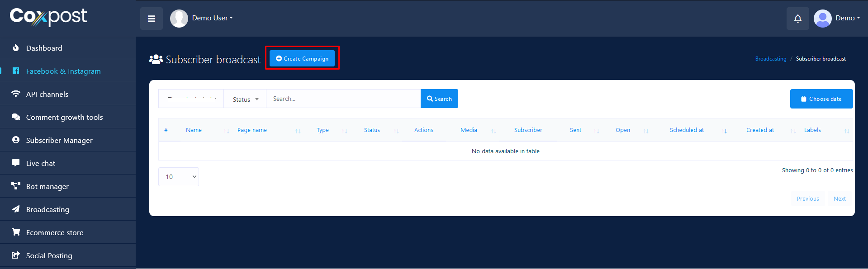Select Broadcasting in the sidebar
The height and width of the screenshot is (269, 868).
tap(47, 209)
